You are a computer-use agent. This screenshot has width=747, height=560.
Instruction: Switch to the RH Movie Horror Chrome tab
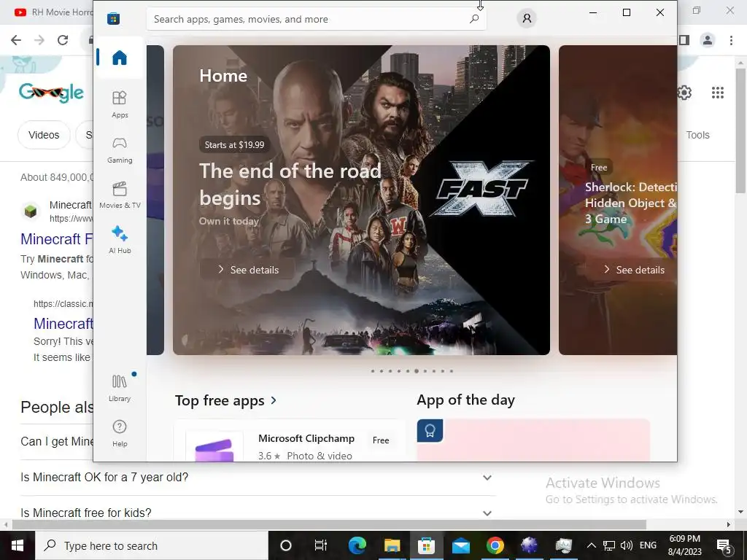53,12
